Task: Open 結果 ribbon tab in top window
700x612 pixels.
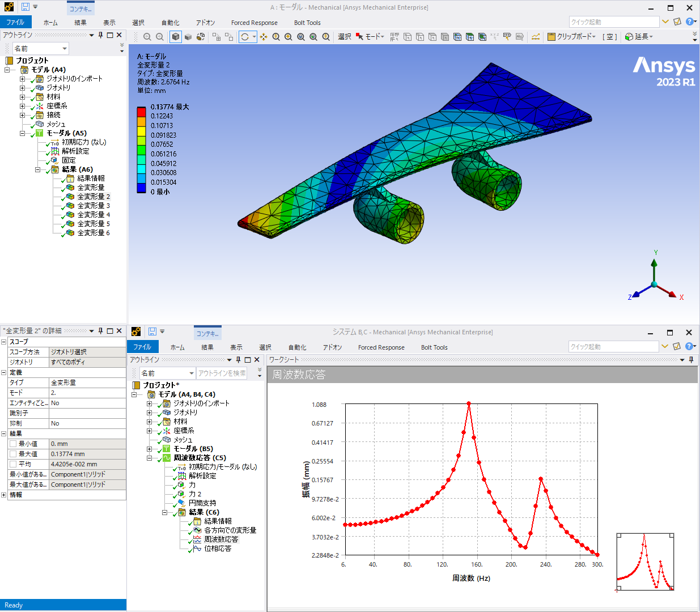Action: (80, 23)
